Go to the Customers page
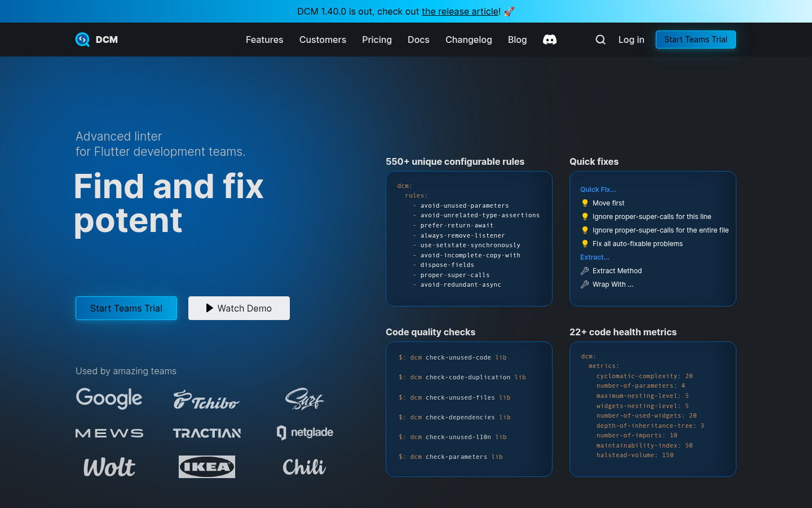 (x=323, y=40)
